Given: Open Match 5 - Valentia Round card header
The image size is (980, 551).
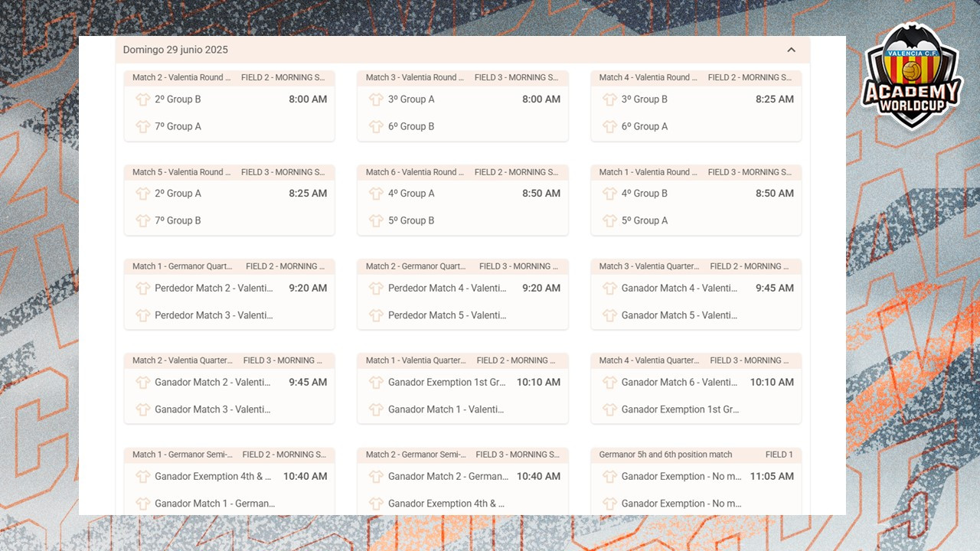Looking at the screenshot, I should pyautogui.click(x=230, y=172).
